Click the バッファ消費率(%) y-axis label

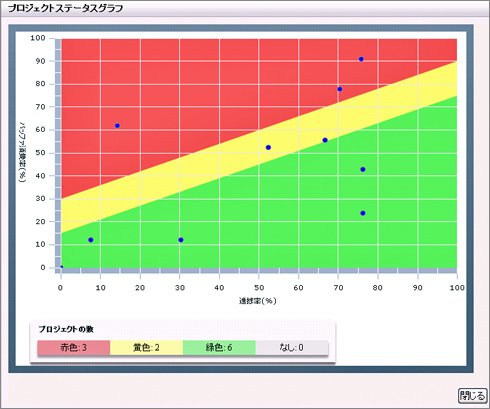coord(22,152)
